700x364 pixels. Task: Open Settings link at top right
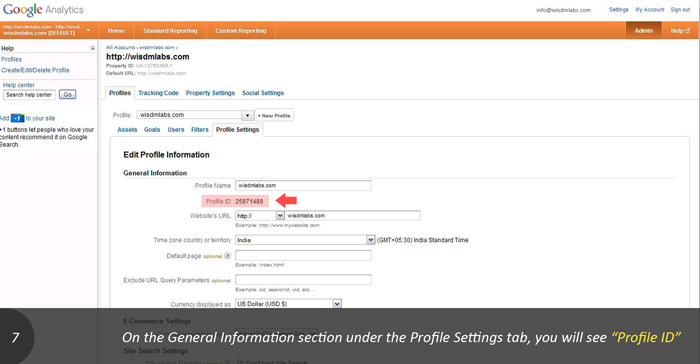[618, 9]
